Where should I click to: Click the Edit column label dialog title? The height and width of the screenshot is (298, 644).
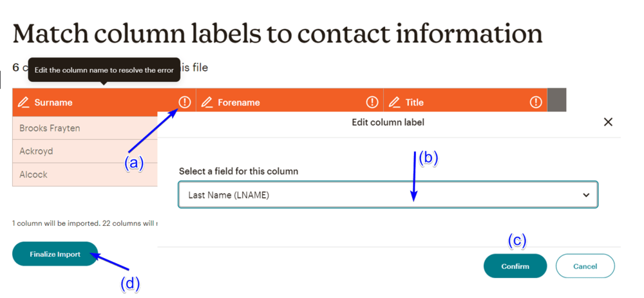388,122
